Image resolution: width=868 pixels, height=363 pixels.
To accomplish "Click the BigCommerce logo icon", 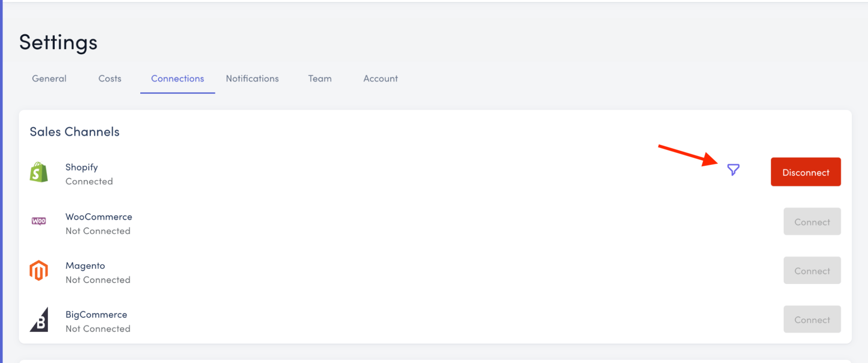I will click(x=39, y=320).
